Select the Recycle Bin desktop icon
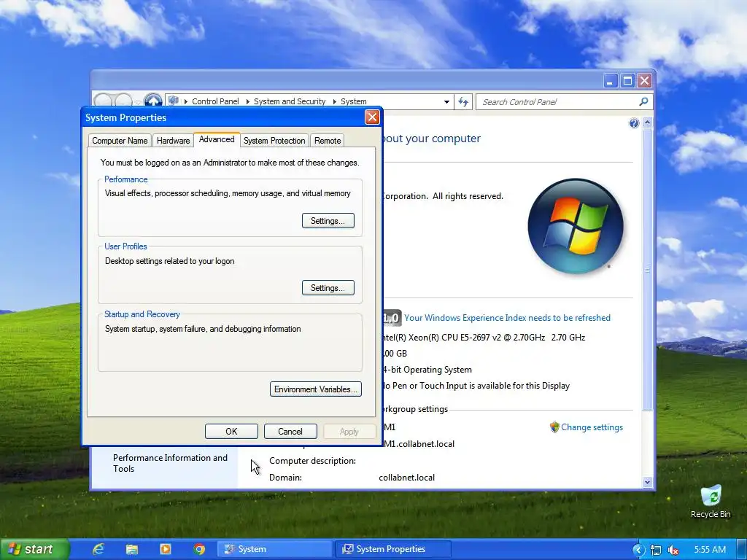The height and width of the screenshot is (560, 747). coord(711,502)
